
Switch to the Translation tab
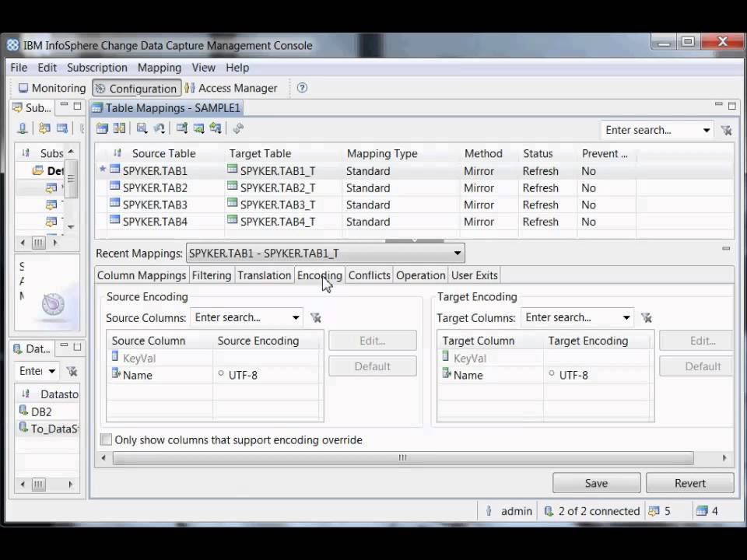[264, 275]
